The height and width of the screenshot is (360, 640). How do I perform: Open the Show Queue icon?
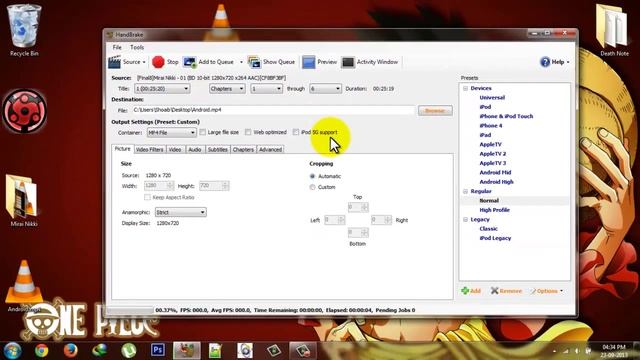254,62
